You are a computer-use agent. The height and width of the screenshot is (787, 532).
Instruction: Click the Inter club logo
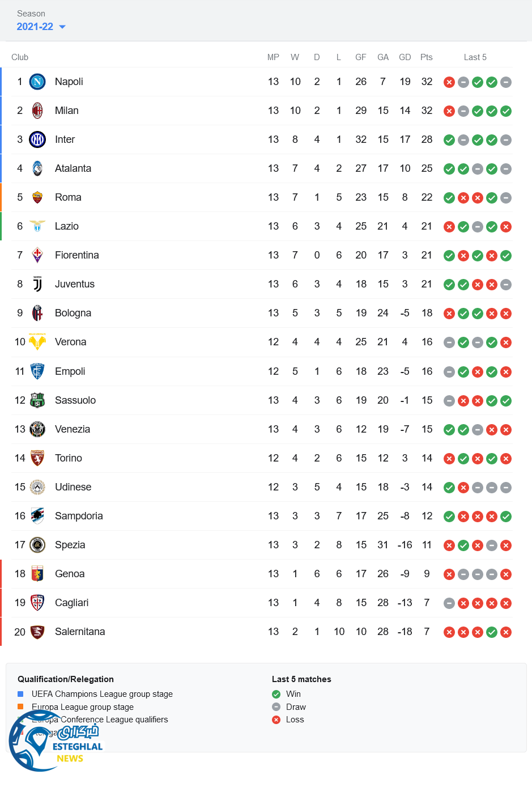pyautogui.click(x=37, y=139)
